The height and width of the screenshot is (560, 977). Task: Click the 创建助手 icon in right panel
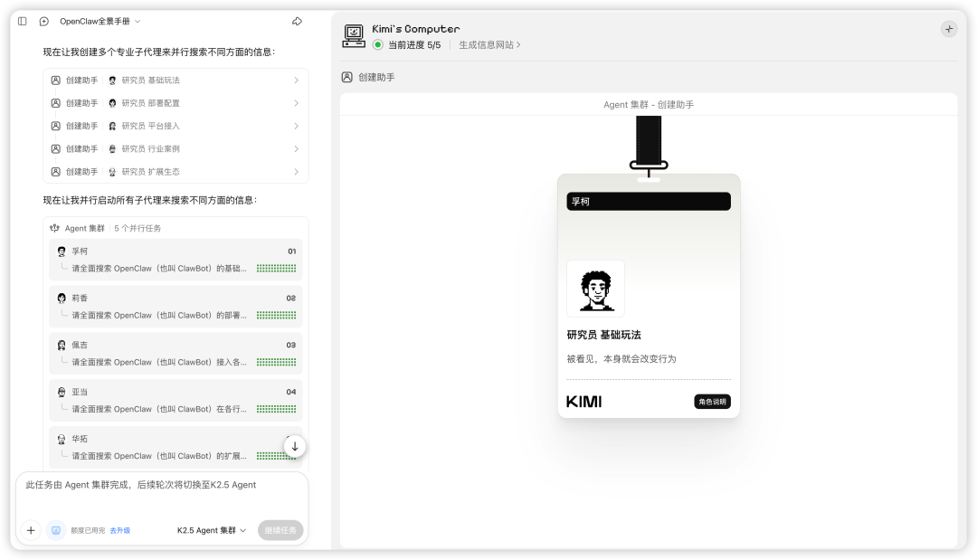tap(347, 77)
